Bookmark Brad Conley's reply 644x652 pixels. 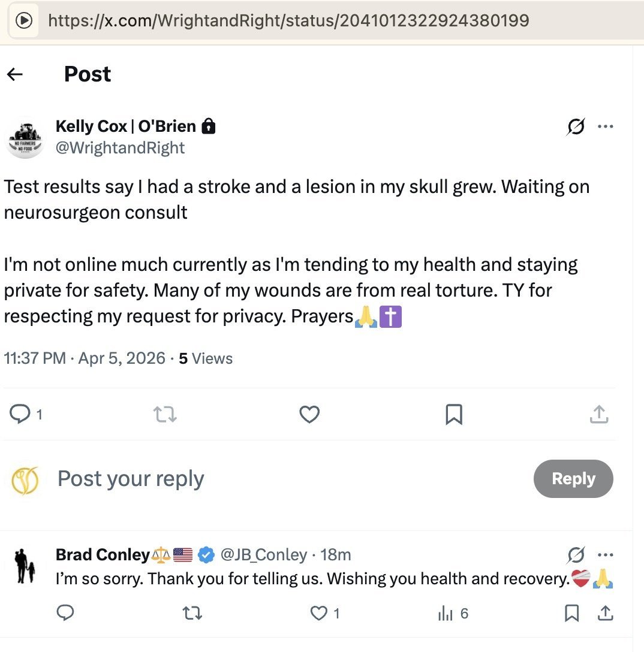[572, 613]
